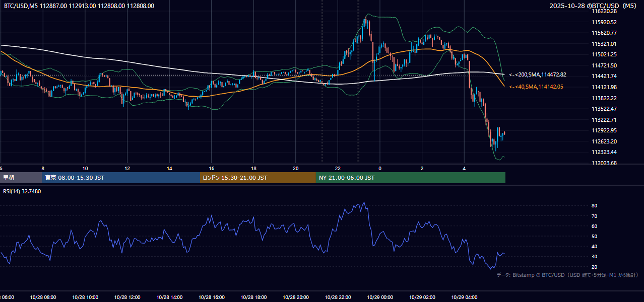Click the RSI scale 20 level
The width and height of the screenshot is (644, 302).
pos(594,267)
